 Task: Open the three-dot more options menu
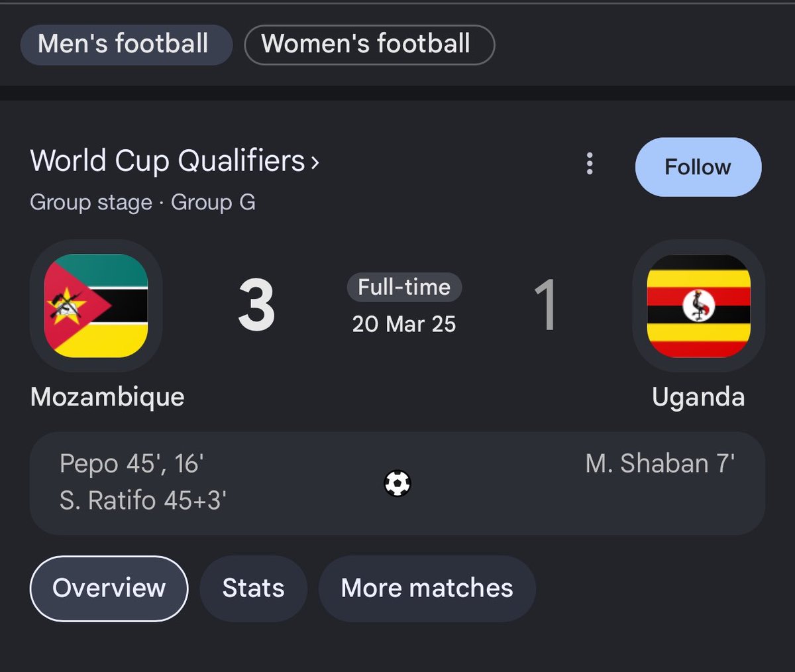click(x=590, y=164)
